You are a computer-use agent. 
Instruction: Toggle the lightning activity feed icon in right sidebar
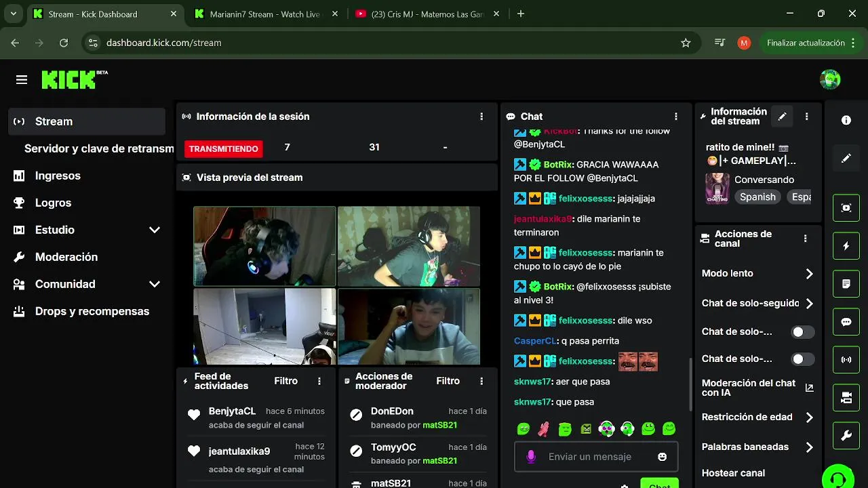pos(846,246)
